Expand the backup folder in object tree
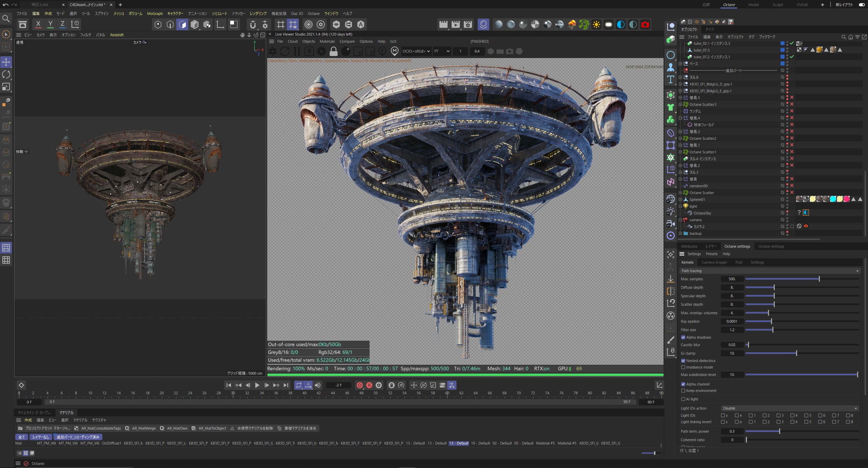 tap(680, 233)
